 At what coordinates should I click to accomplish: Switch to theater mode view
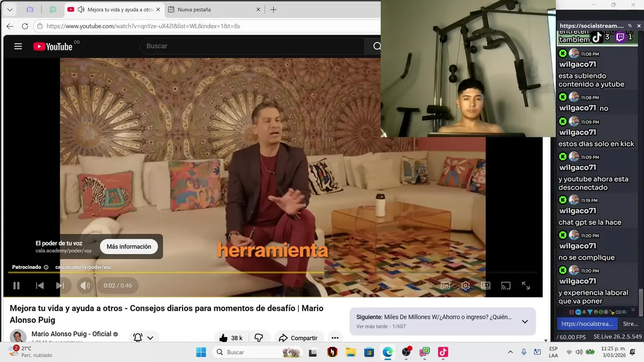[486, 286]
